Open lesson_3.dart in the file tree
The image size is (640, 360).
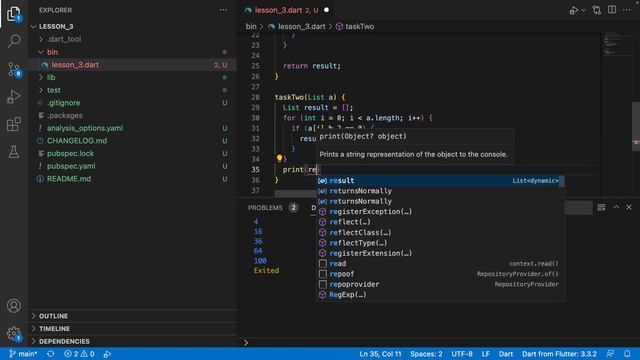click(x=132, y=65)
